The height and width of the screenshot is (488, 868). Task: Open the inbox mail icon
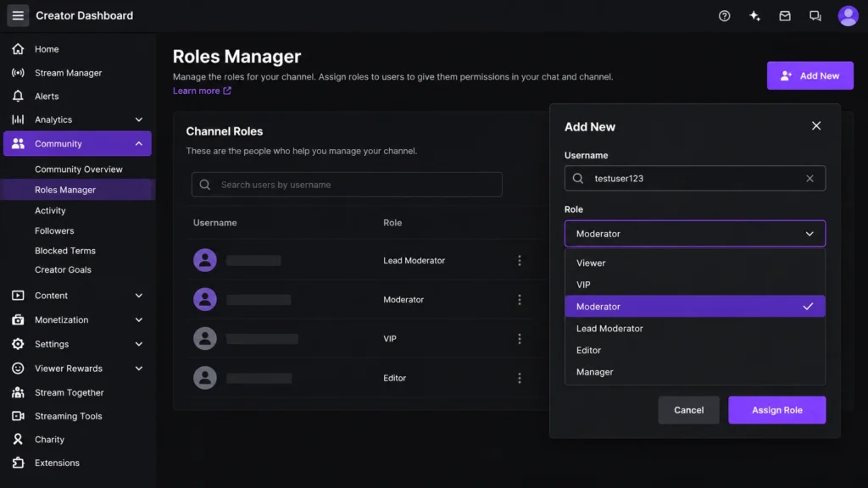[785, 16]
